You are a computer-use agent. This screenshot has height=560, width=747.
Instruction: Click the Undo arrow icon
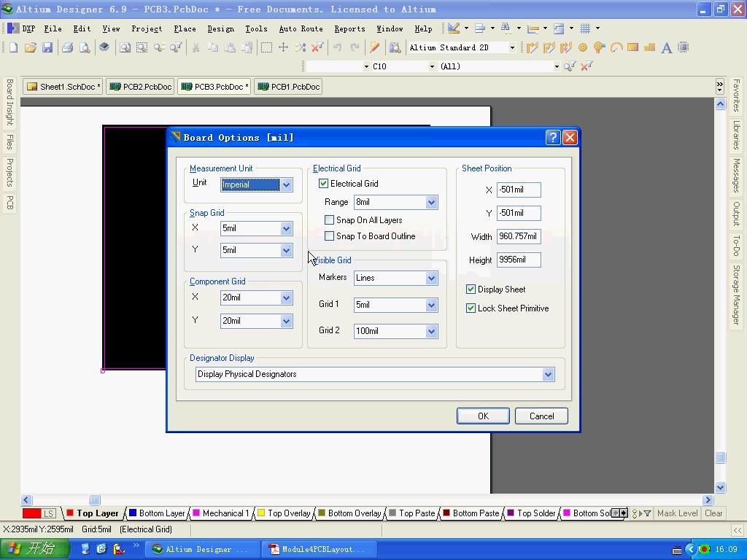pyautogui.click(x=337, y=47)
